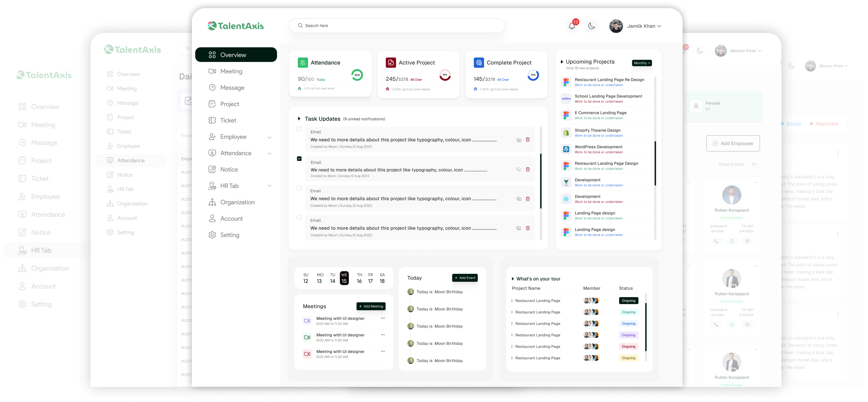
Task: Check the first Email task checkbox
Action: click(299, 129)
